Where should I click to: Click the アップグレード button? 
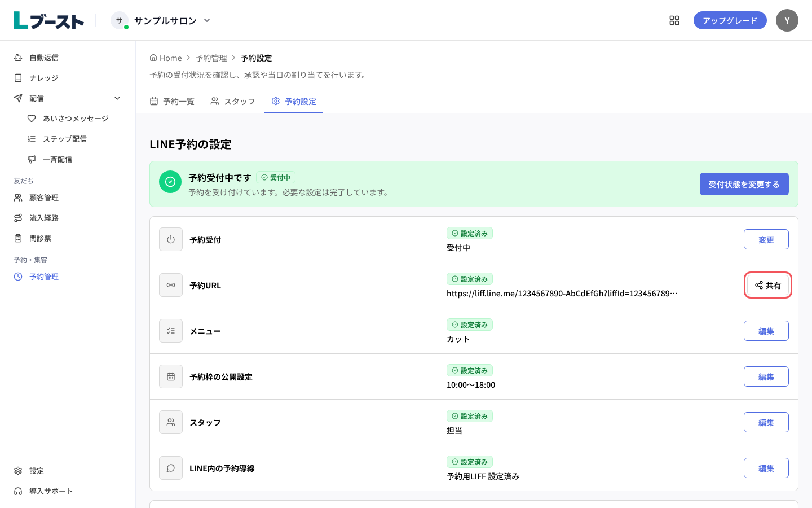(x=730, y=20)
